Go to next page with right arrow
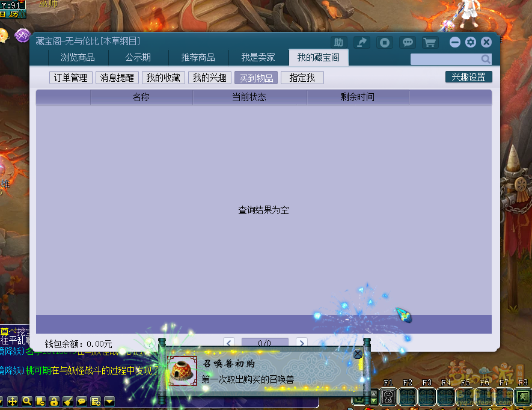This screenshot has height=410, width=532. pyautogui.click(x=302, y=343)
